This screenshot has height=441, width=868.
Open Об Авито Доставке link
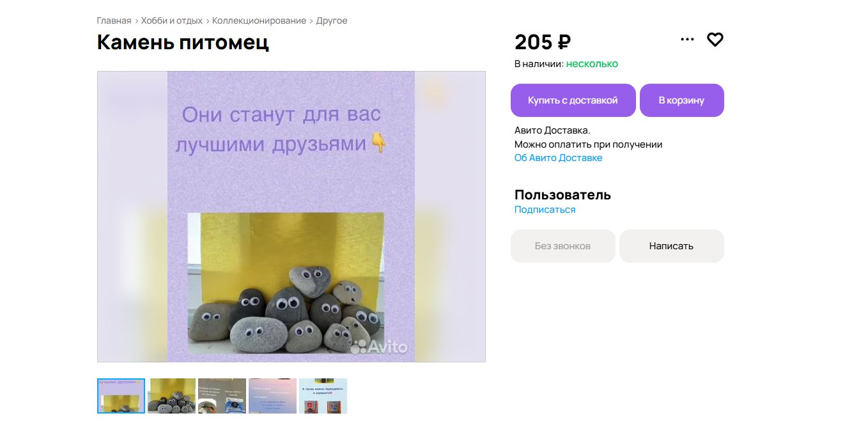tap(558, 158)
